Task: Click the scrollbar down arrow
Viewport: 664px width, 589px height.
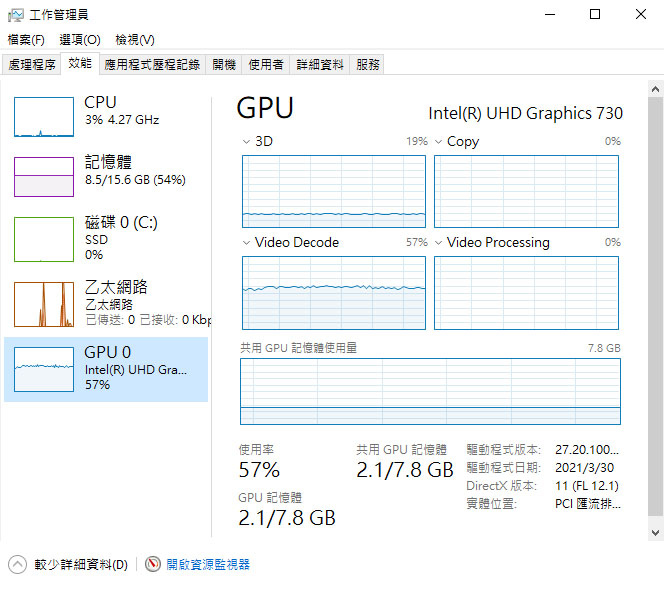Action: (x=655, y=532)
